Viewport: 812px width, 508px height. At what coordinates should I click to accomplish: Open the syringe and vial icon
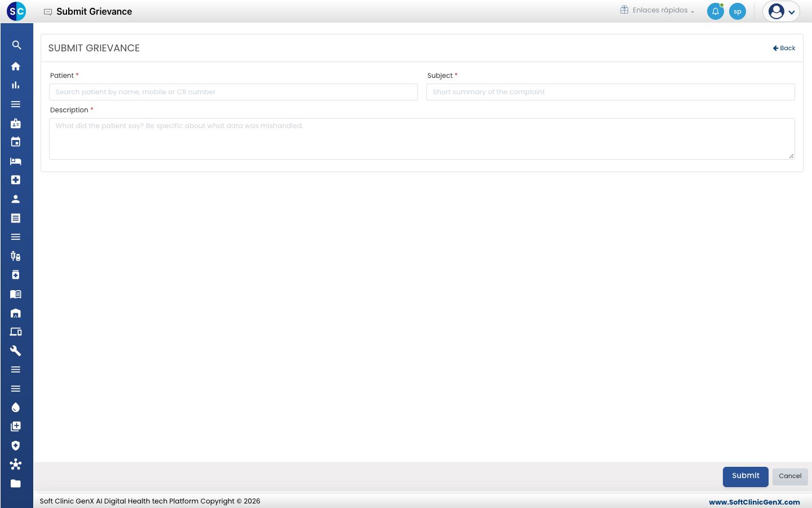coord(16,256)
